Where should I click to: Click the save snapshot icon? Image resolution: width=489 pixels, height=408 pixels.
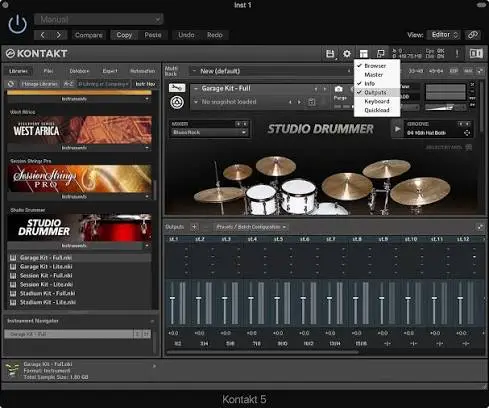coord(311,102)
